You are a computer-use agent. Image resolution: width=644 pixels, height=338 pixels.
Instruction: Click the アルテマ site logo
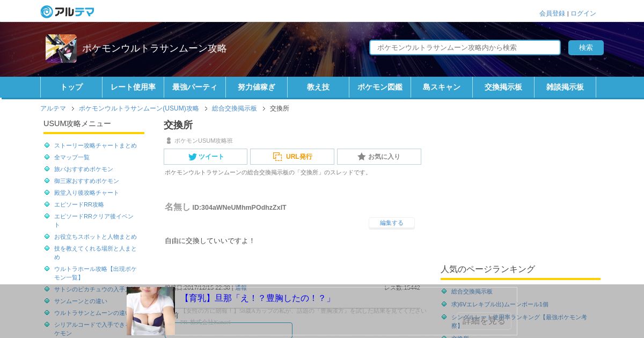[x=67, y=12]
